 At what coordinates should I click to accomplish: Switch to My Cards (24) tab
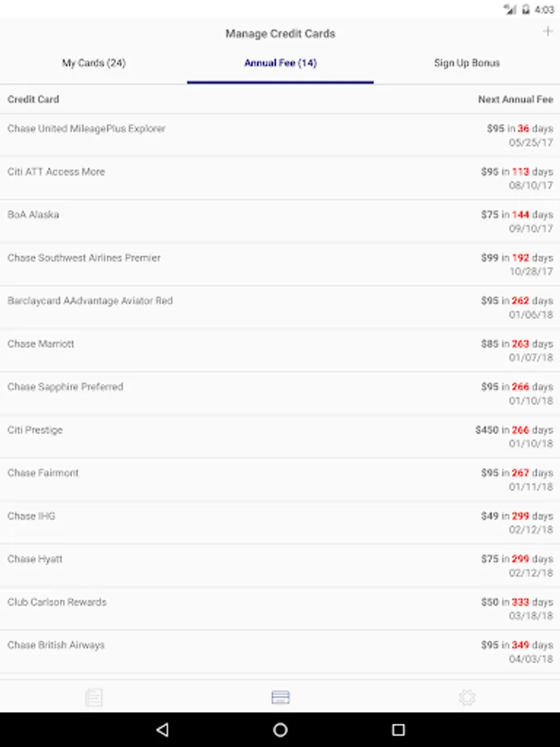[x=94, y=63]
